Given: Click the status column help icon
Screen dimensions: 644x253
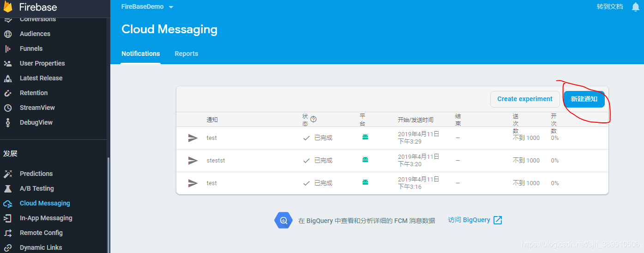Looking at the screenshot, I should click(313, 119).
